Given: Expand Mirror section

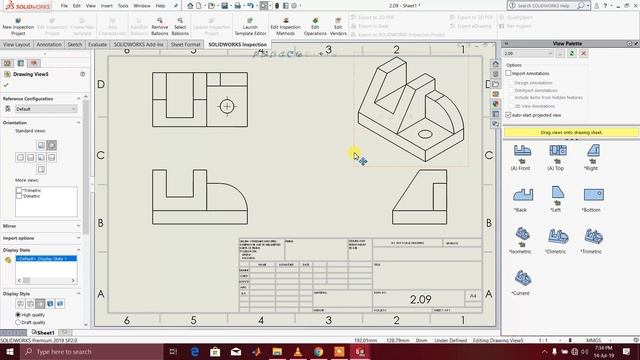Looking at the screenshot, I should click(78, 226).
